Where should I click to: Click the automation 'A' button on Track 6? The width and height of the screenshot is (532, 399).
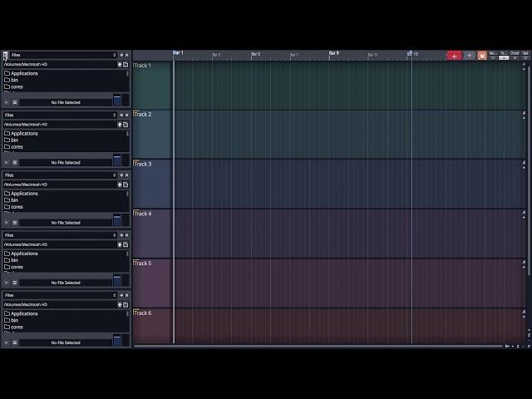[524, 312]
